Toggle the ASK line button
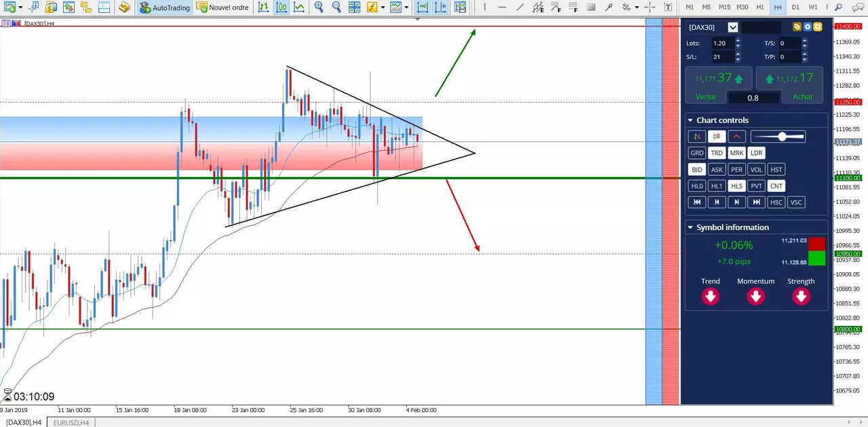The width and height of the screenshot is (868, 427). pos(717,170)
